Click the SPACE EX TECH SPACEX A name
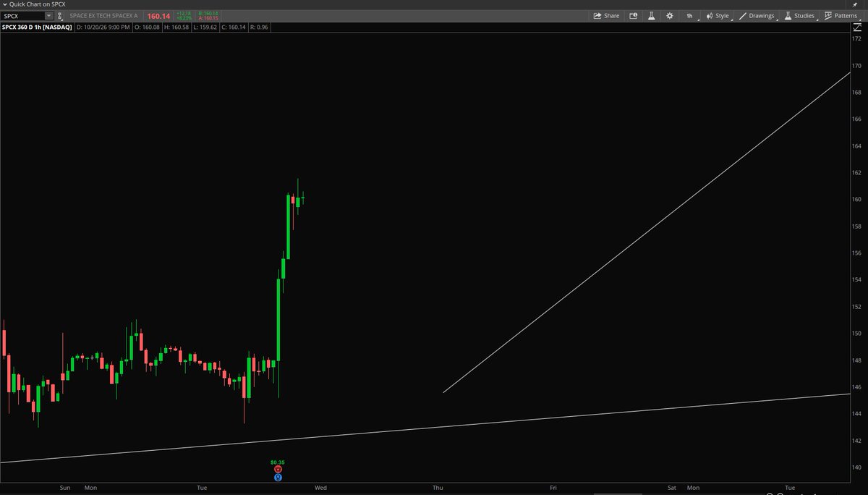 click(x=103, y=15)
